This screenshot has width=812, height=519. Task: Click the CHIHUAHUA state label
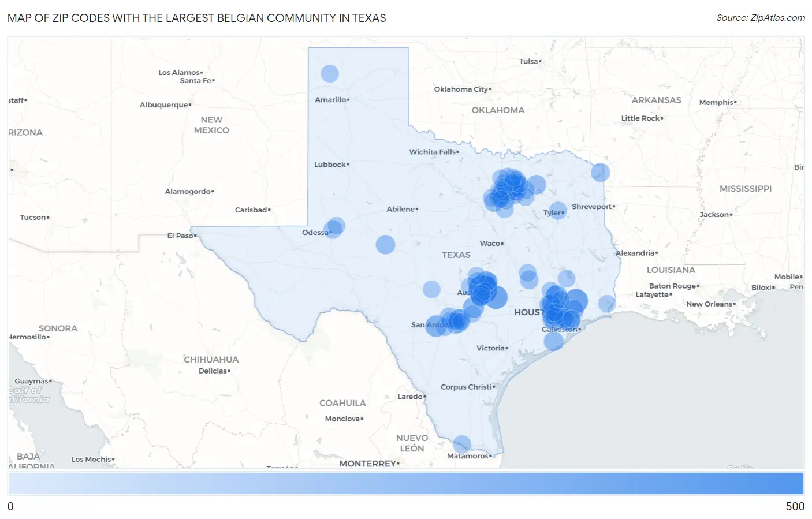pyautogui.click(x=211, y=360)
